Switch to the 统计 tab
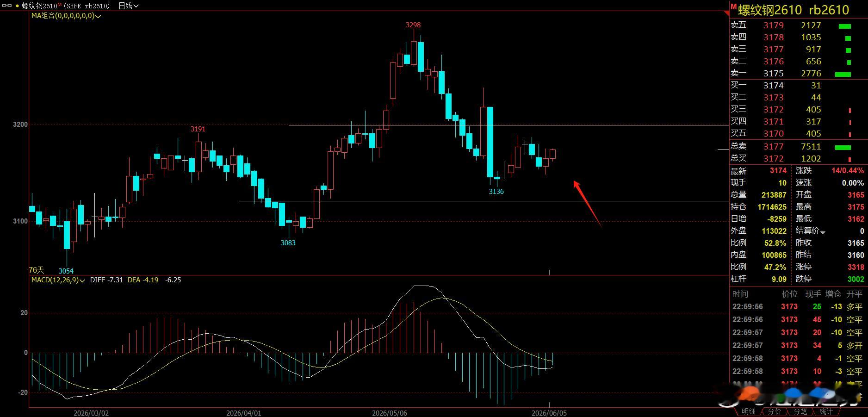 pos(826,411)
